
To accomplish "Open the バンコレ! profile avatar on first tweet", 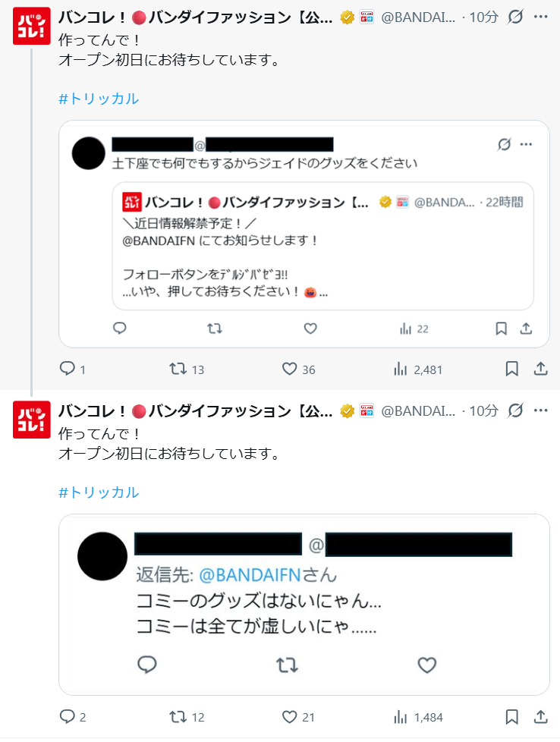I will (32, 26).
